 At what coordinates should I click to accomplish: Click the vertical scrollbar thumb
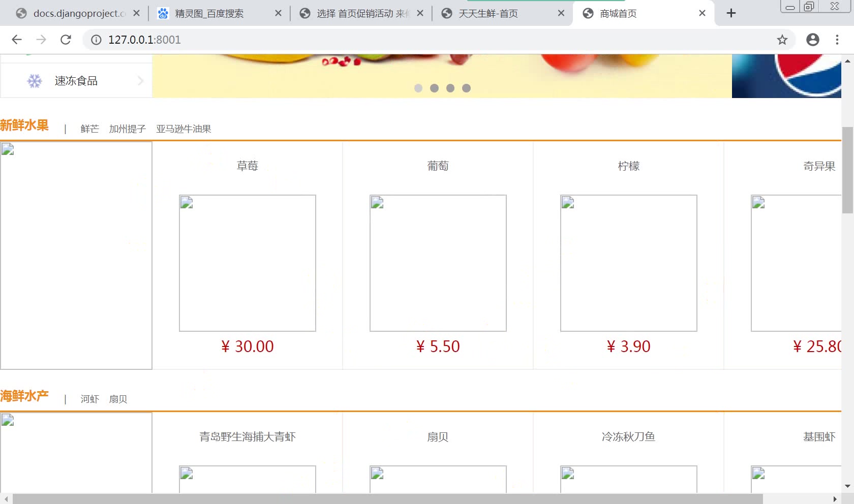click(x=847, y=170)
